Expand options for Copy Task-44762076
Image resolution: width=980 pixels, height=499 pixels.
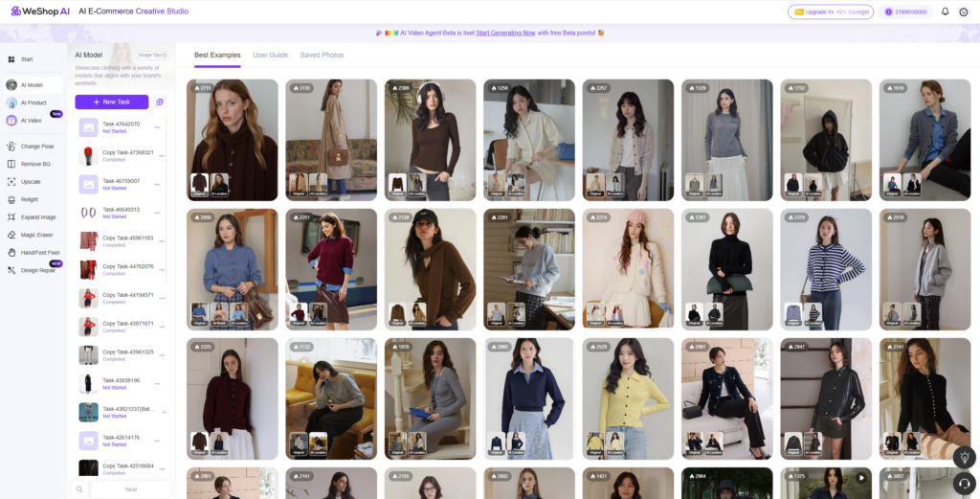pos(157,270)
